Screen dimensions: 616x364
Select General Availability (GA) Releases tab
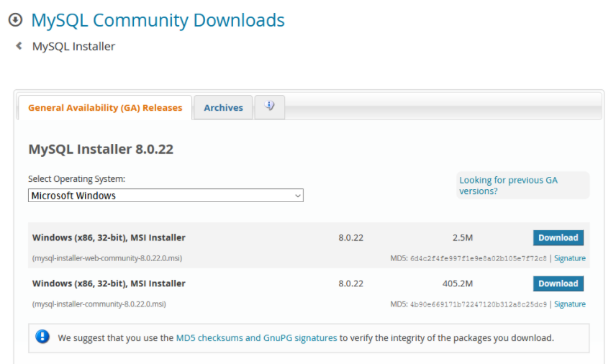(x=105, y=108)
